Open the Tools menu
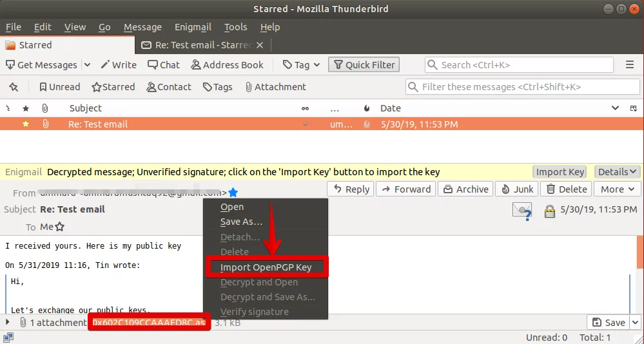This screenshot has width=644, height=344. click(x=236, y=27)
